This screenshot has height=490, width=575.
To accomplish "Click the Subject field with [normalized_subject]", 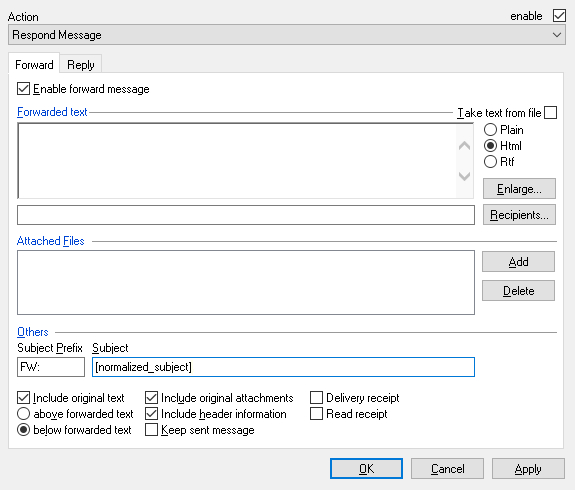I will (x=283, y=367).
